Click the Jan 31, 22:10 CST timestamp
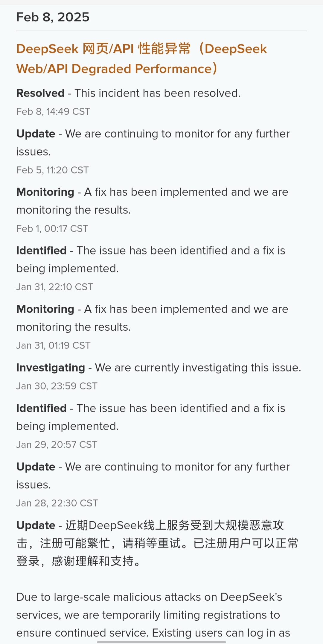 (x=55, y=287)
